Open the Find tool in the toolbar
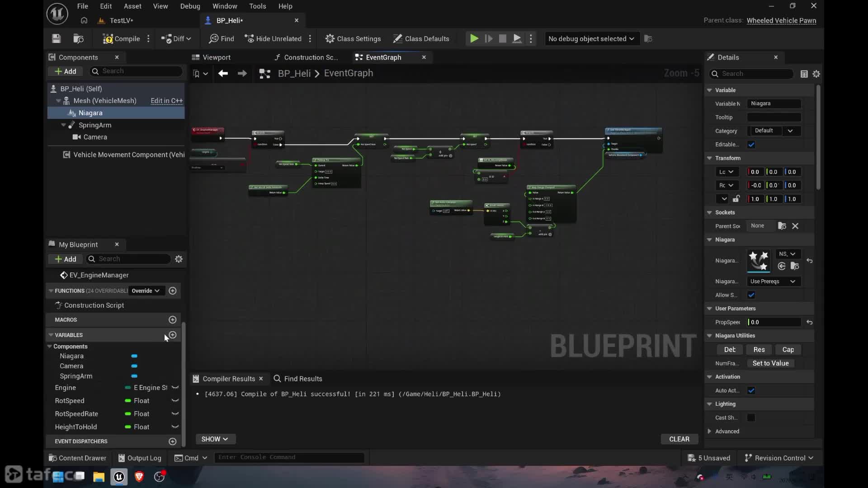This screenshot has height=488, width=868. 222,39
